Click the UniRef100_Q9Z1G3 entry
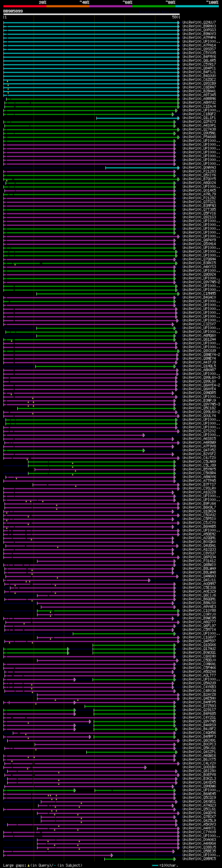Screen dimensions: 222x868 (x=199, y=217)
